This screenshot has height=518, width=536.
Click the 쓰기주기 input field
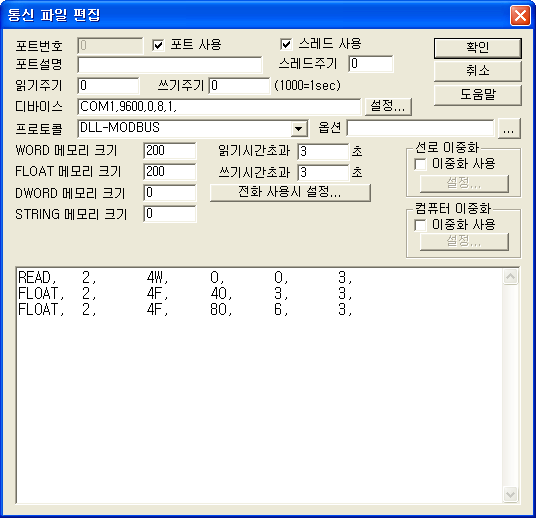point(239,85)
